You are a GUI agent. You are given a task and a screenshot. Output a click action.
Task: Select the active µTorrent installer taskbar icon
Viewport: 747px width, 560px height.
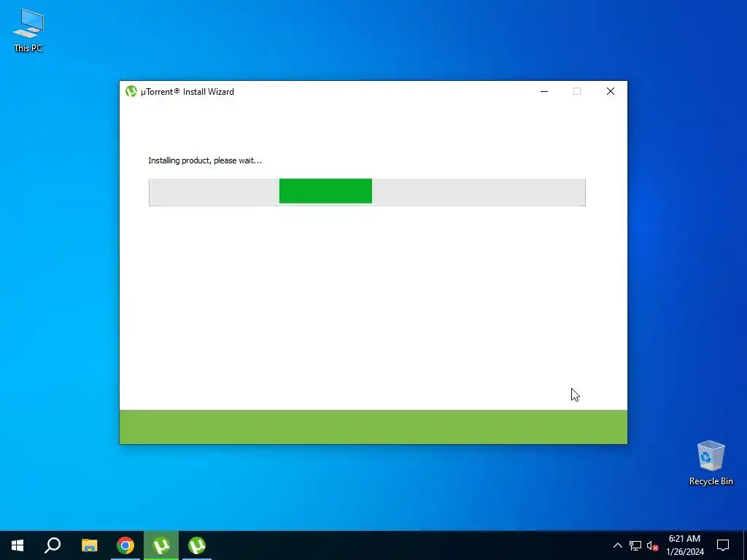point(161,545)
